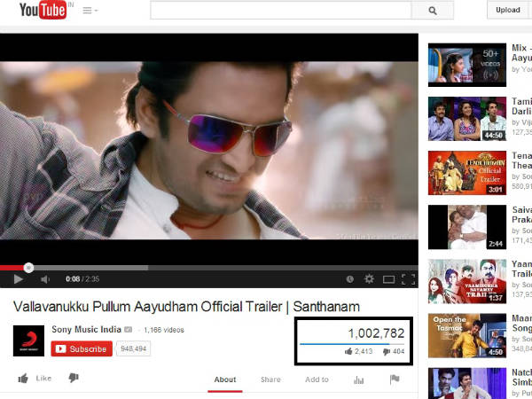Mute the video volume speaker icon
This screenshot has height=399, width=532.
click(45, 279)
